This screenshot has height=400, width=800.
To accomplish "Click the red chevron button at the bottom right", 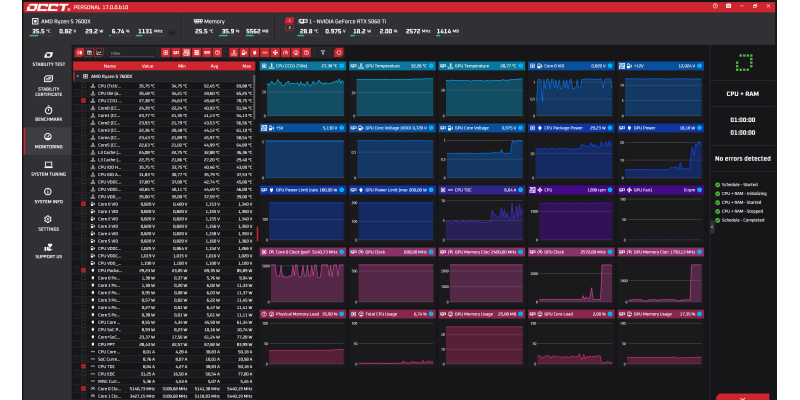I will (x=742, y=397).
